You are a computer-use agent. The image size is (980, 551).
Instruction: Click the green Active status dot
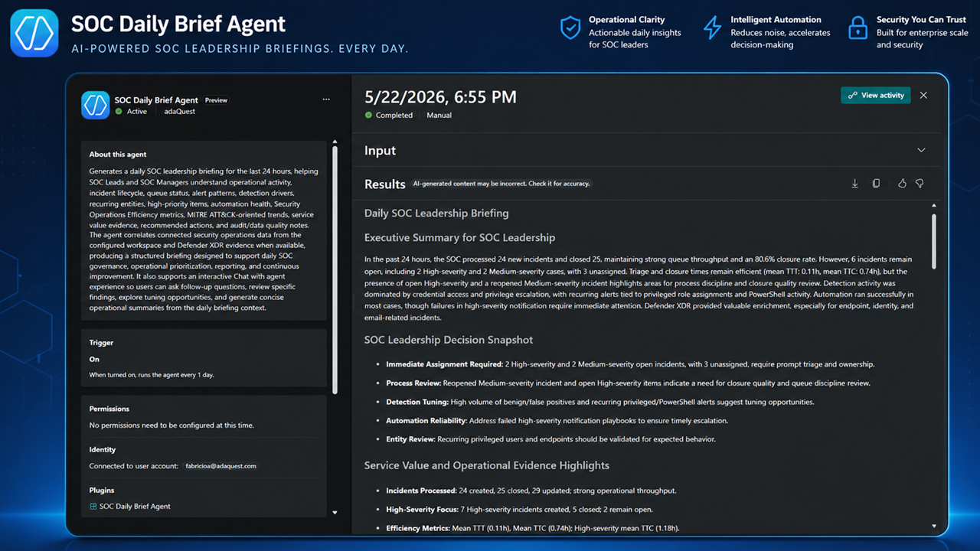[119, 112]
